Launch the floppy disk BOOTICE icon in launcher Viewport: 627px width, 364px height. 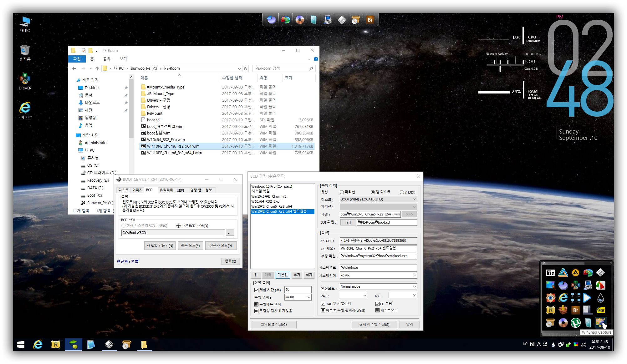pyautogui.click(x=600, y=273)
